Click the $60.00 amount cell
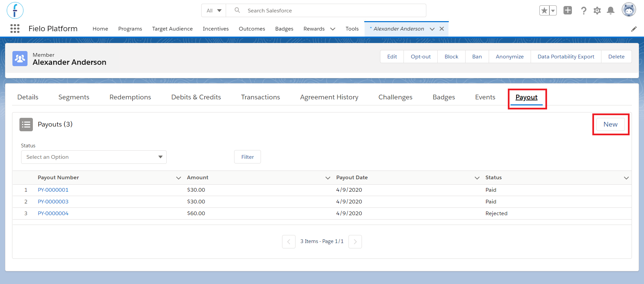644x284 pixels. click(196, 214)
